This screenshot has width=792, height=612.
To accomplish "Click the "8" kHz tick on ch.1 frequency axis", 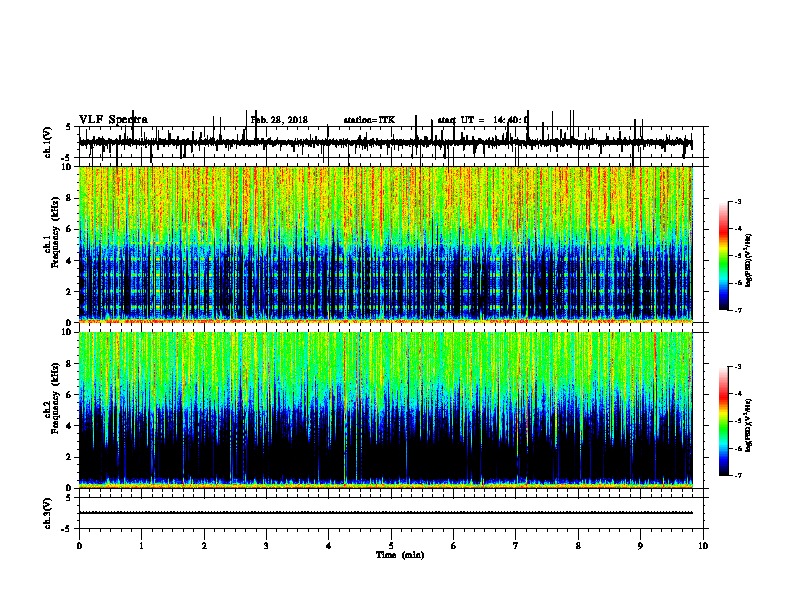I will tap(69, 198).
